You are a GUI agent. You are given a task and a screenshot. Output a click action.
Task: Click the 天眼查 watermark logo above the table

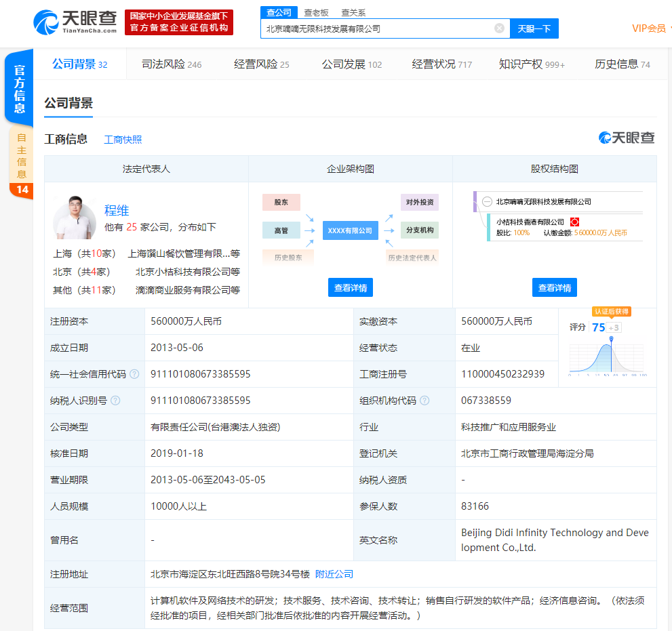[627, 138]
